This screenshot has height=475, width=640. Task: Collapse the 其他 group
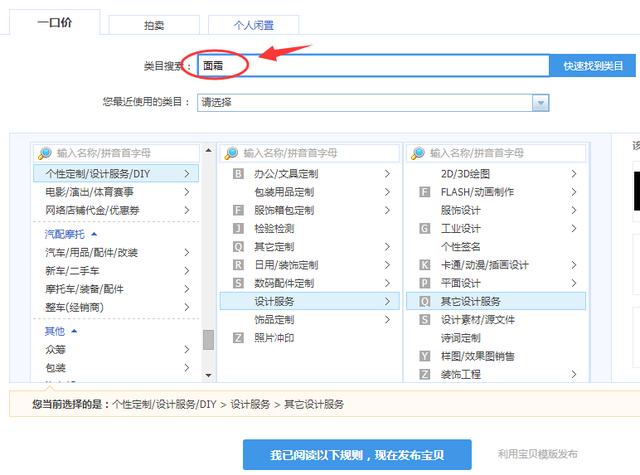tap(60, 331)
